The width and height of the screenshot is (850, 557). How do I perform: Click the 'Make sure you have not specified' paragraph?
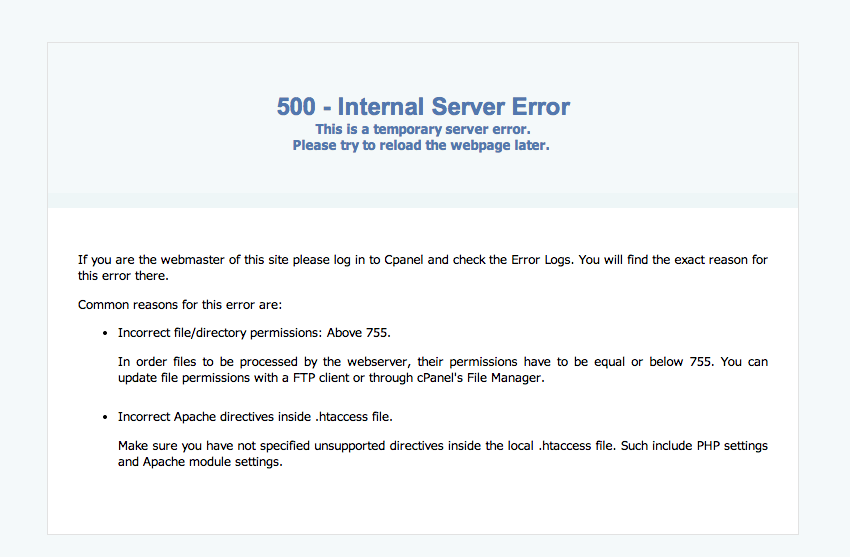click(x=443, y=454)
